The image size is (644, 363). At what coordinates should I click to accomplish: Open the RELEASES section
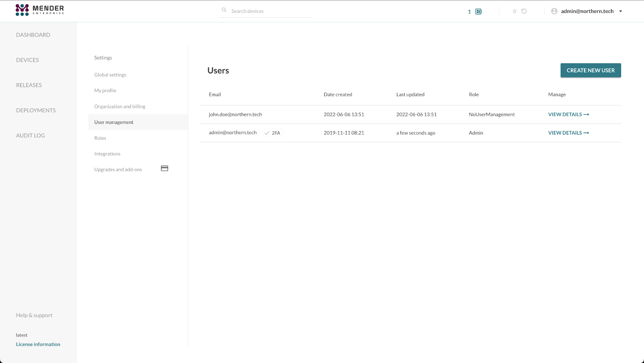(29, 85)
